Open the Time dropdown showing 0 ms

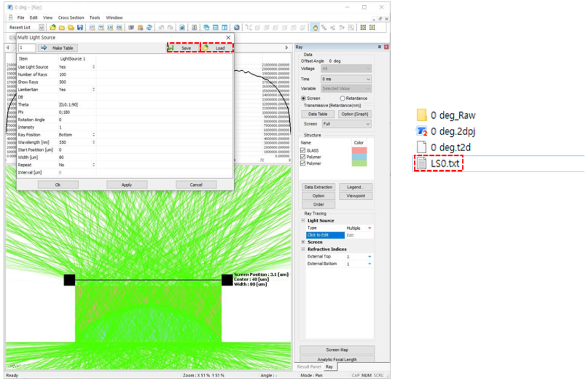click(x=346, y=79)
